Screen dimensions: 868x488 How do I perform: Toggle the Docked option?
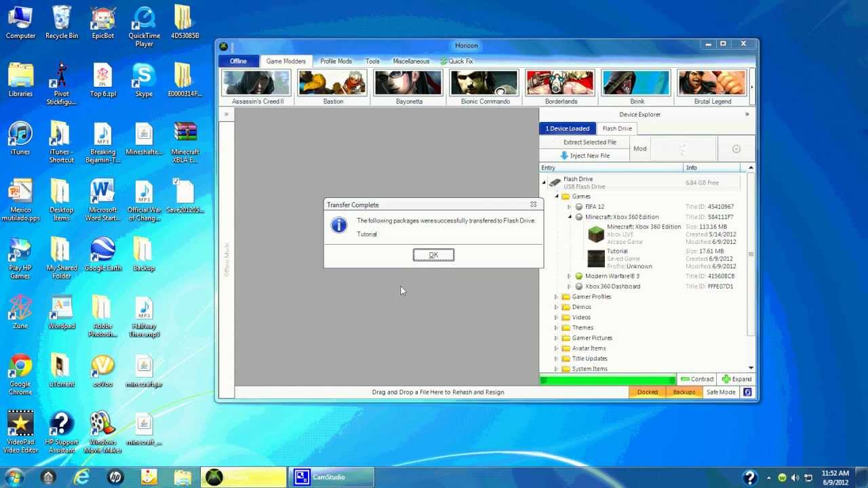click(x=647, y=392)
